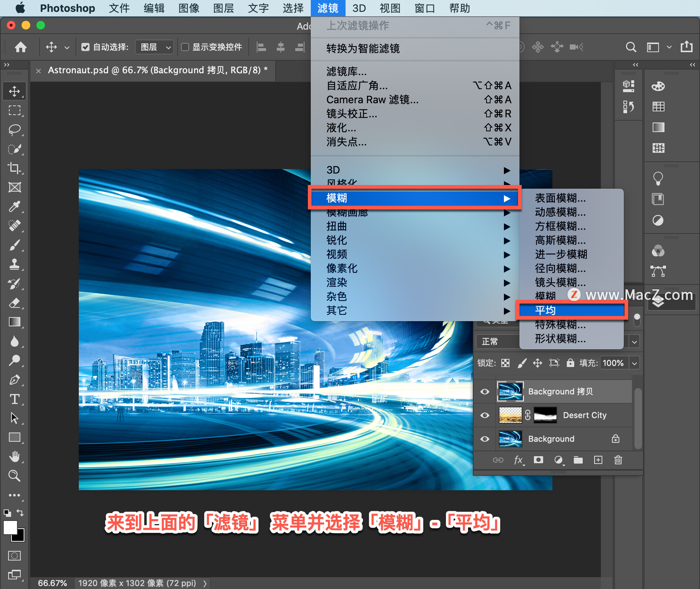Choose 高斯模糊 from submenu

tap(572, 240)
